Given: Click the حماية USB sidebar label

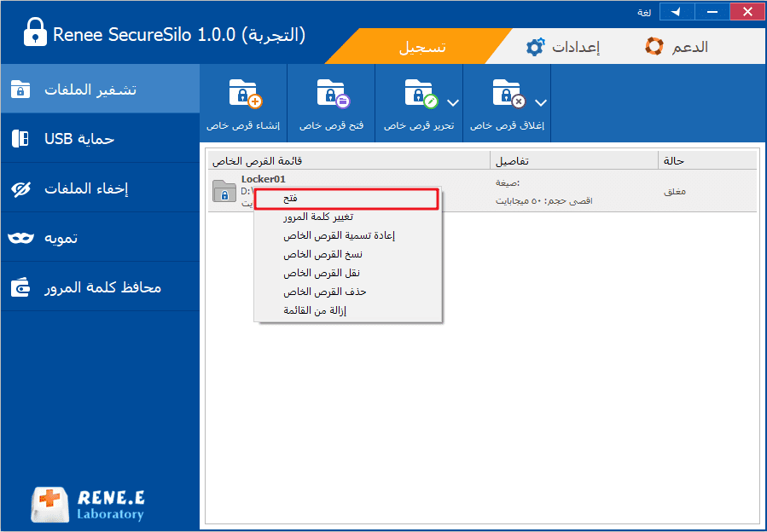Looking at the screenshot, I should click(x=79, y=139).
